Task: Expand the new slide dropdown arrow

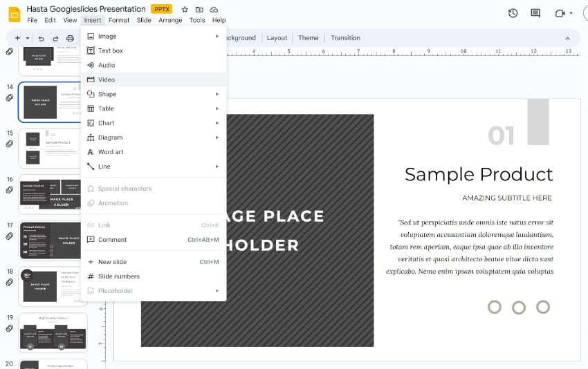Action: 27,38
